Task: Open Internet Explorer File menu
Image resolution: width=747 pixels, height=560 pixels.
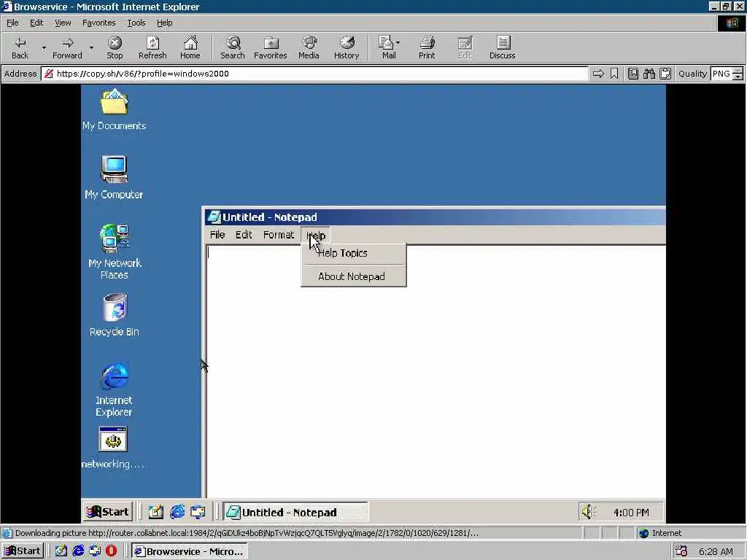Action: pos(12,23)
